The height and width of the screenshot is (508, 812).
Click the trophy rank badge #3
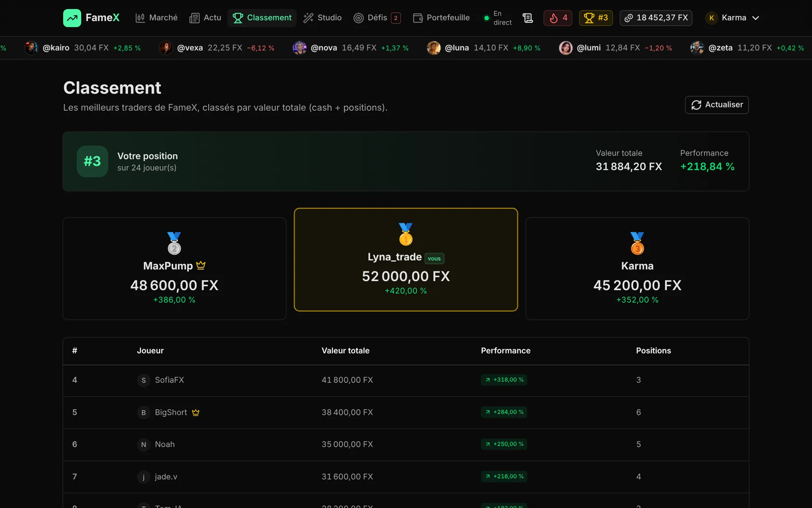tap(596, 18)
